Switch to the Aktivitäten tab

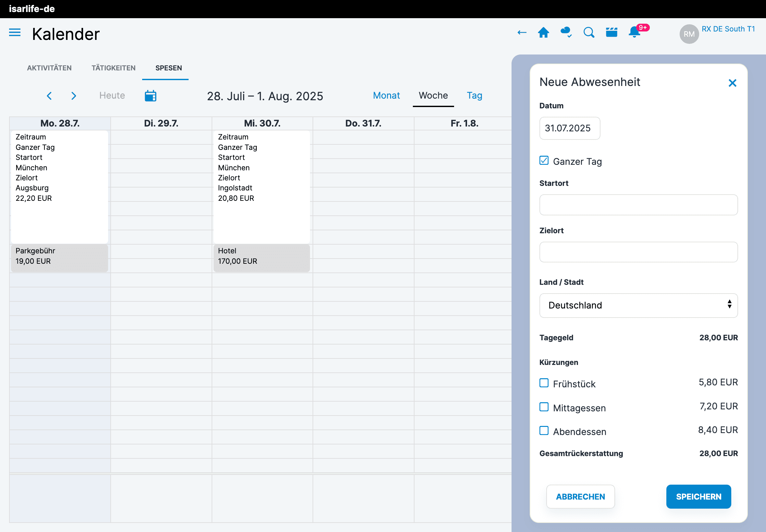(49, 68)
